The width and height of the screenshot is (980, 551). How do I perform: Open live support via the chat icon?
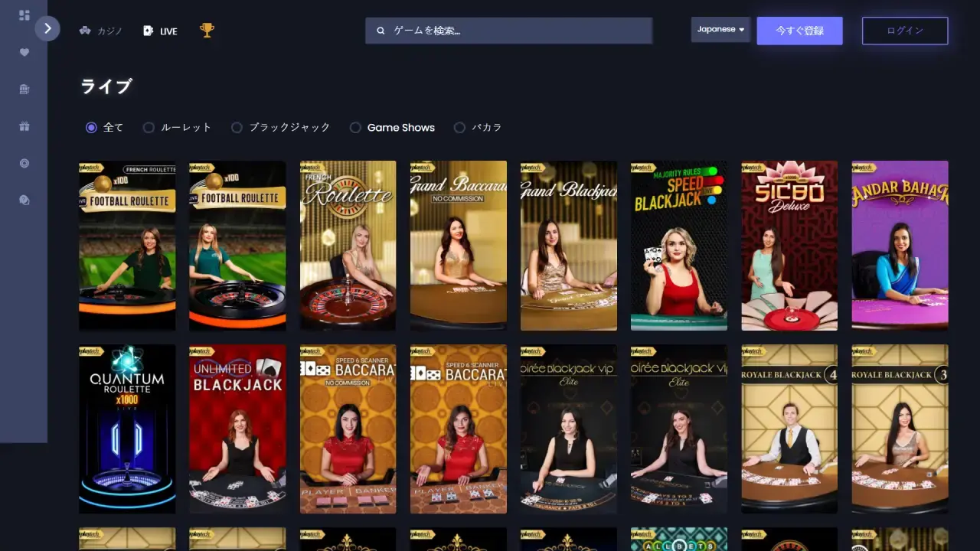[24, 200]
